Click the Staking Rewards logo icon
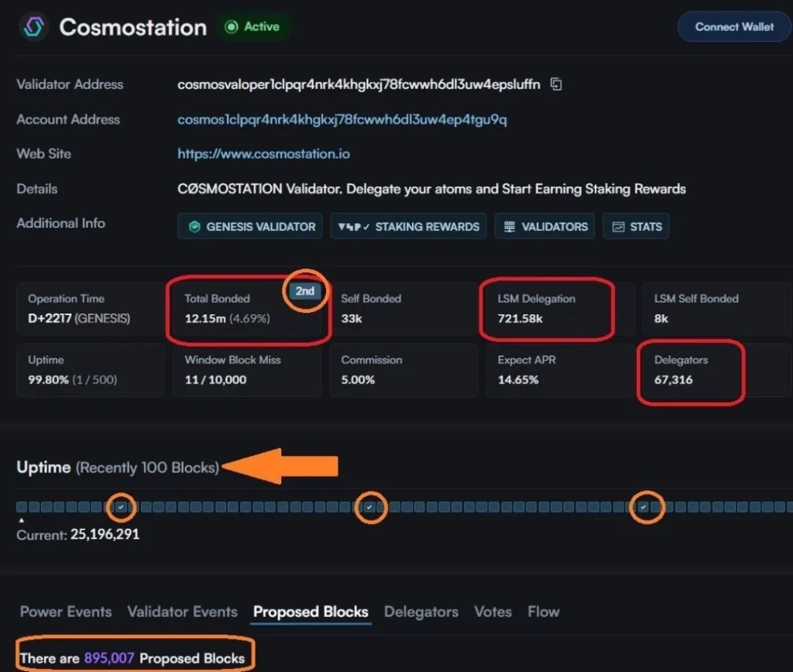The height and width of the screenshot is (672, 793). point(353,227)
